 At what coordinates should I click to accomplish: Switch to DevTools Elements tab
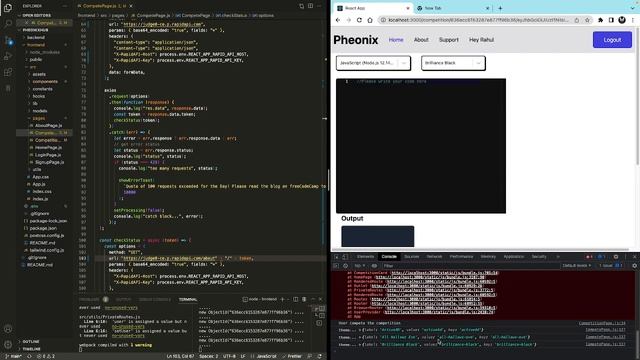click(365, 257)
